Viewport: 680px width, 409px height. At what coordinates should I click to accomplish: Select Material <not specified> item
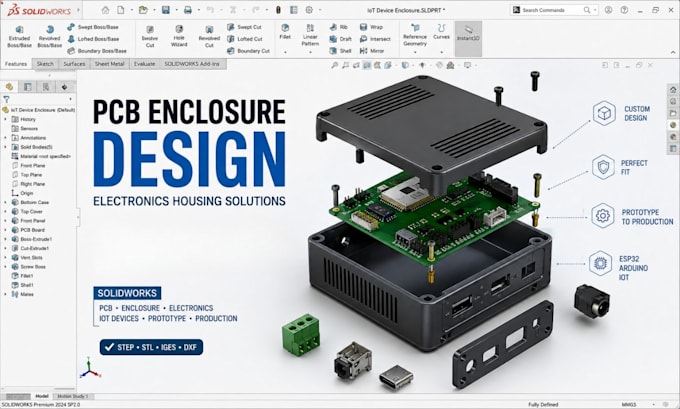click(x=41, y=156)
